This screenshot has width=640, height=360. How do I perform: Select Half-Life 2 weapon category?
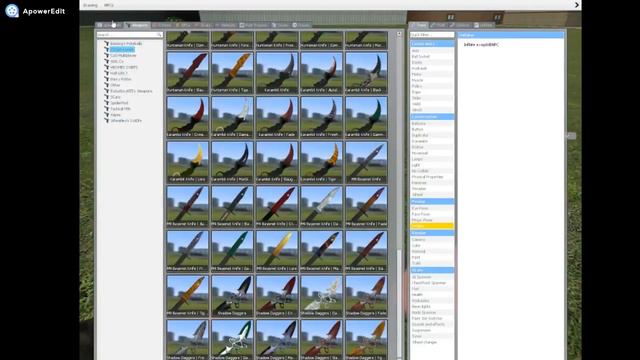pos(119,73)
